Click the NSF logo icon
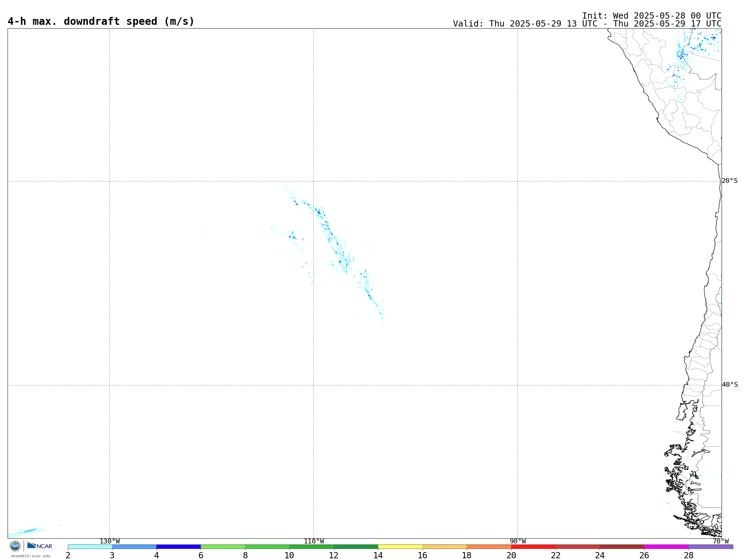This screenshot has width=744, height=560. pyautogui.click(x=15, y=546)
